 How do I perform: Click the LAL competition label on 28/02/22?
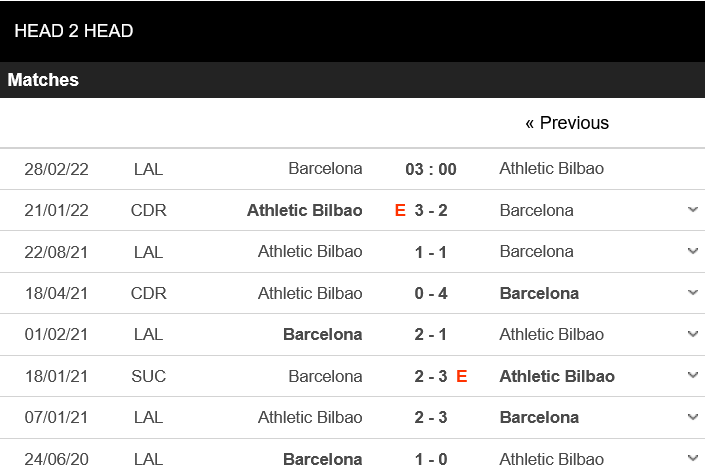[148, 169]
